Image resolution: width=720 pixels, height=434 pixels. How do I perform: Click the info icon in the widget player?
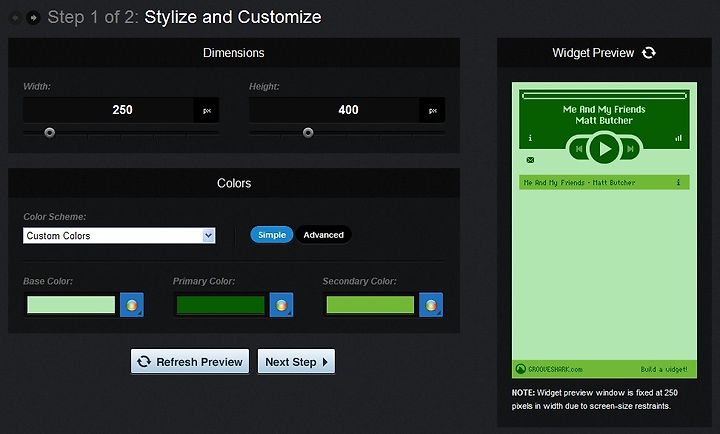click(530, 138)
